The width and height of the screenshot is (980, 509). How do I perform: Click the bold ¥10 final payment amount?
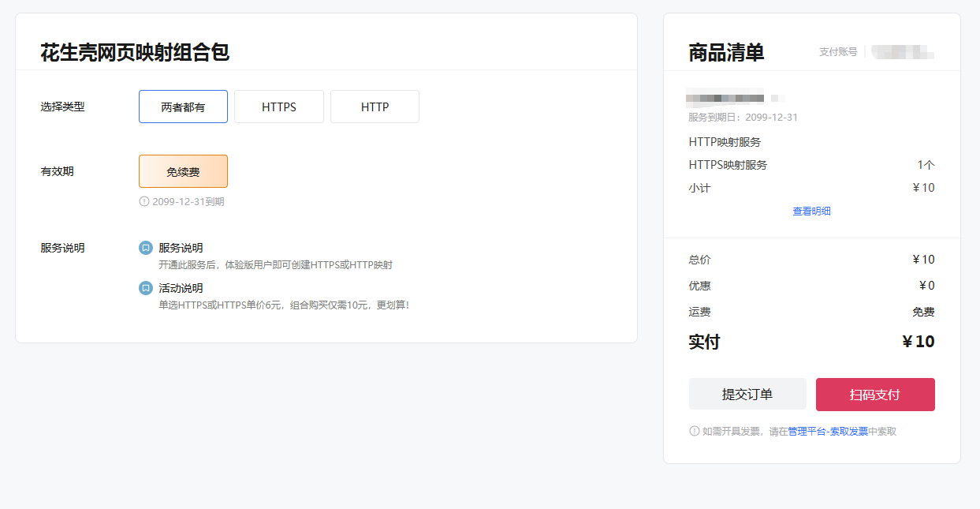pyautogui.click(x=919, y=342)
